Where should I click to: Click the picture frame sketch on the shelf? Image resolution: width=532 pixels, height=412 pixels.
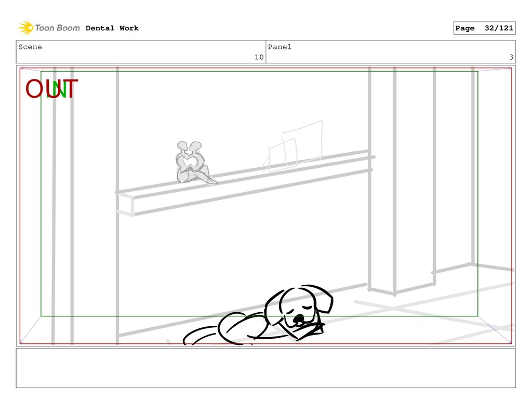point(292,147)
